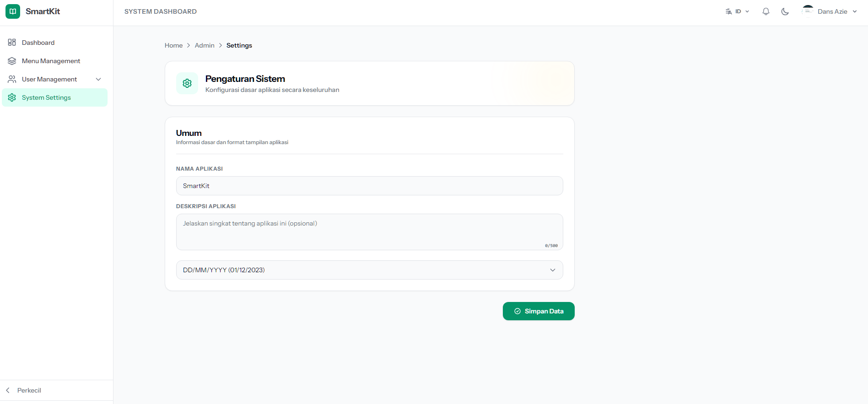Click the Nama Aplikasi input field

[x=370, y=186]
